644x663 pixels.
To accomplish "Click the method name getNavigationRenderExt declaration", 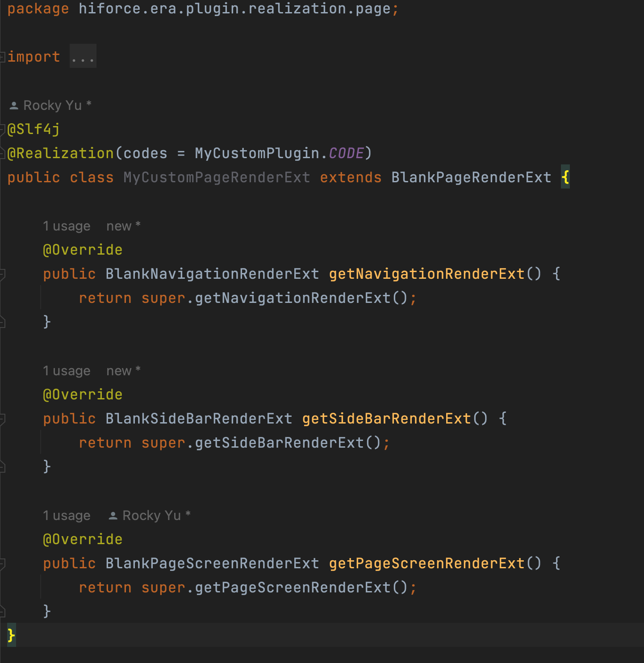I will 427,274.
